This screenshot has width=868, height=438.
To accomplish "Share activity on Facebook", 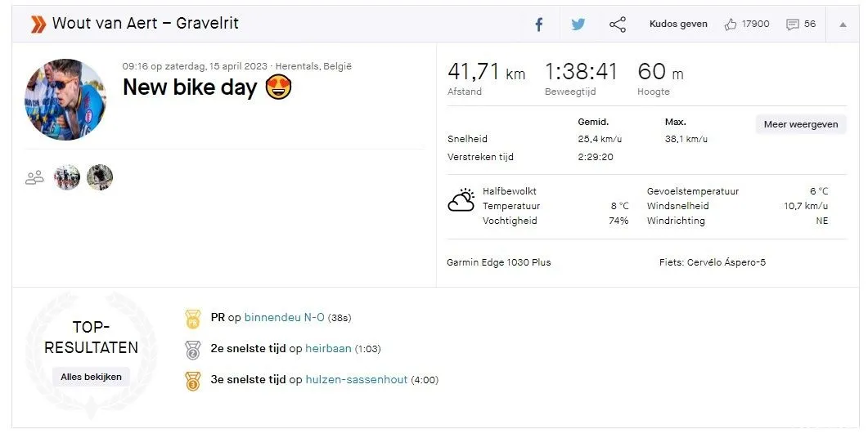I will point(538,25).
